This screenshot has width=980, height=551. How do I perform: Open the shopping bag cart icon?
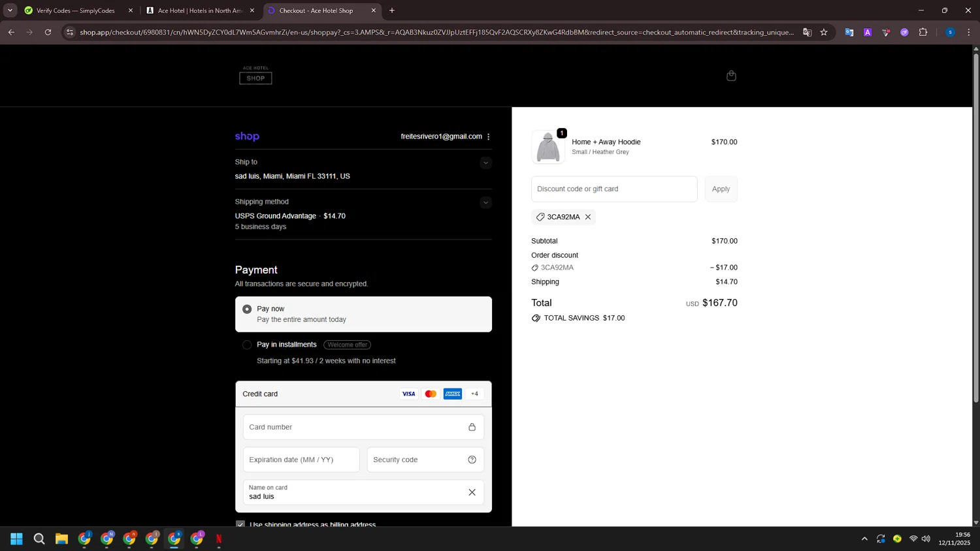tap(731, 76)
